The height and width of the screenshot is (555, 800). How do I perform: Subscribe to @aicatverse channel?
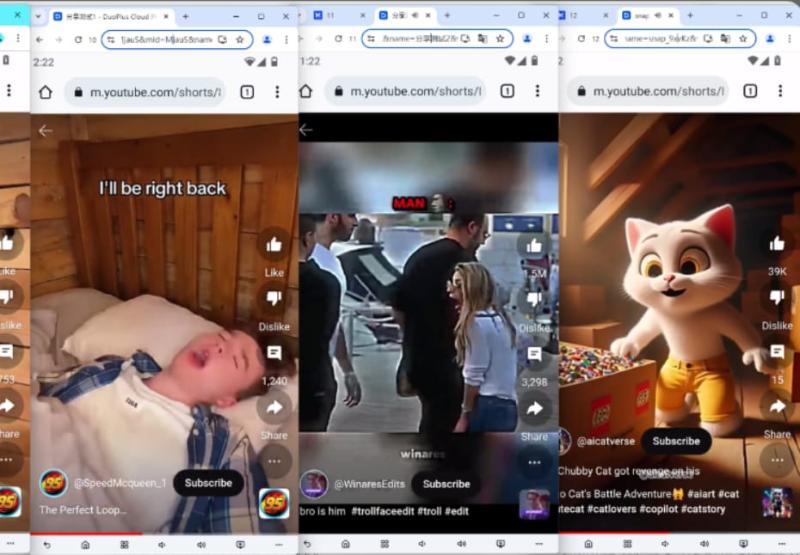[x=676, y=441]
